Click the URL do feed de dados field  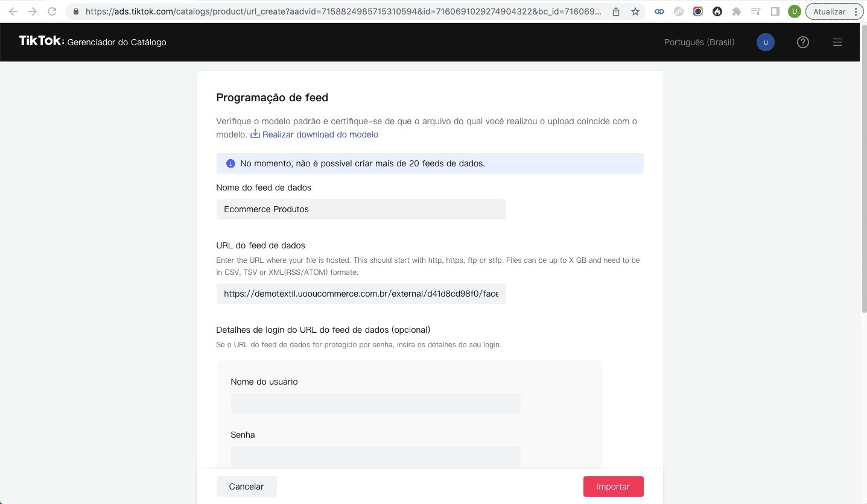[x=361, y=294]
